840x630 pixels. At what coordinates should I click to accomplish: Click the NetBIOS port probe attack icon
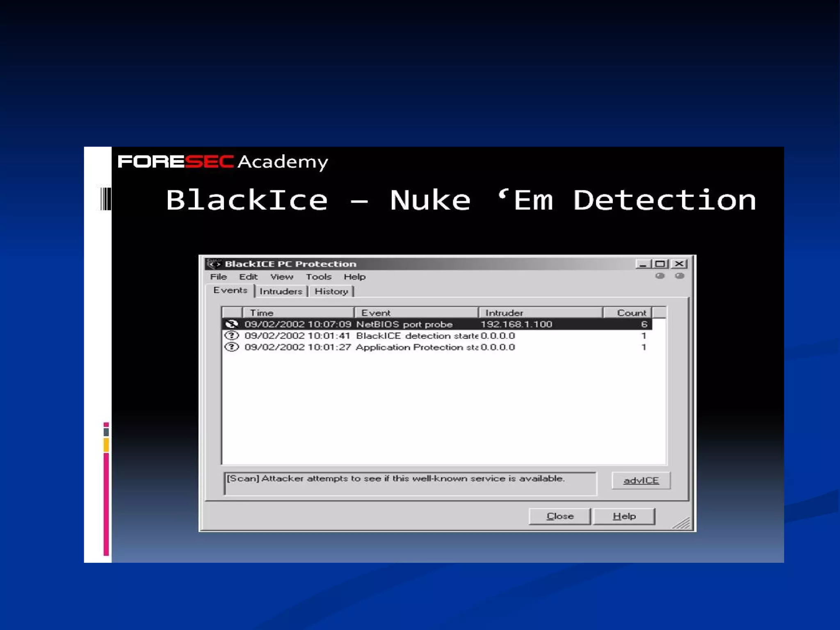[232, 324]
